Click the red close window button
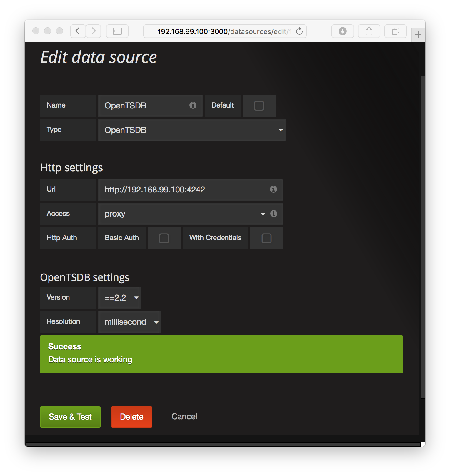The image size is (450, 476). (36, 31)
